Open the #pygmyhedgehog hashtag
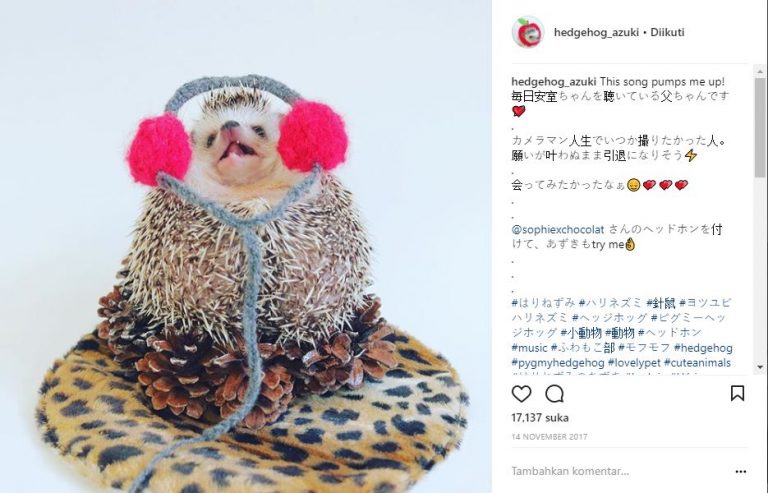 pyautogui.click(x=558, y=363)
